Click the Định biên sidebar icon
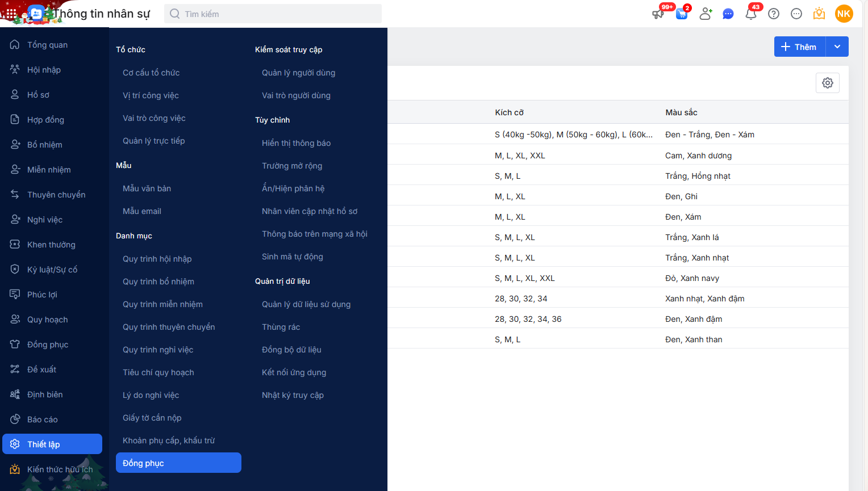Screen dimensions: 868x491 coord(15,394)
